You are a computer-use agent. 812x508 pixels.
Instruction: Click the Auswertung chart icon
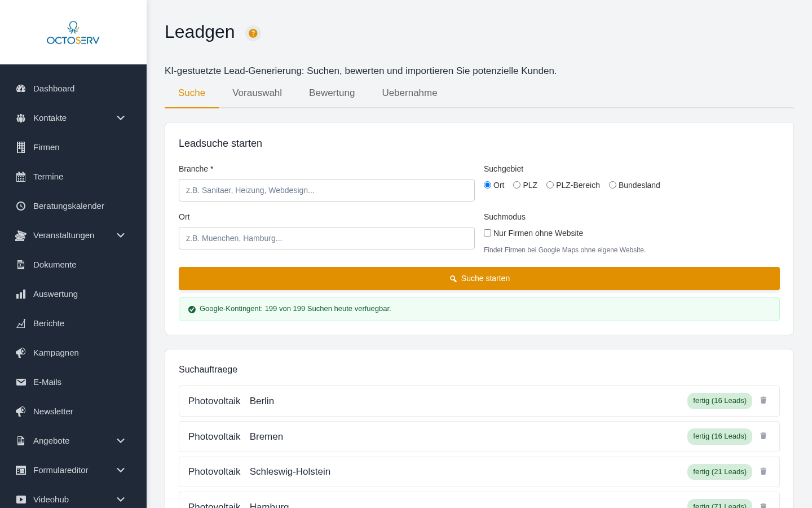tap(21, 294)
